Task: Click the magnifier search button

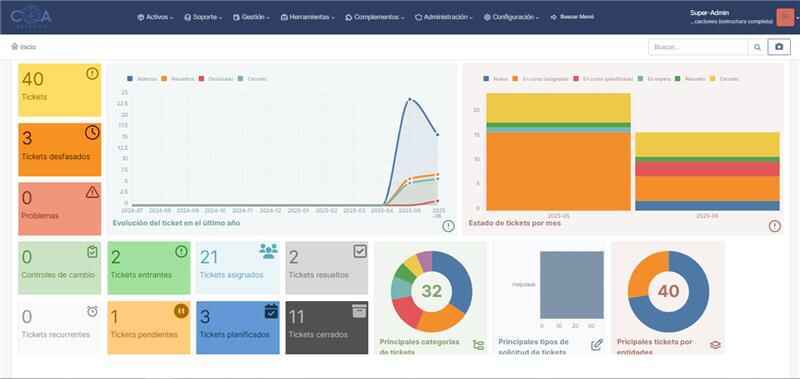Action: coord(758,47)
